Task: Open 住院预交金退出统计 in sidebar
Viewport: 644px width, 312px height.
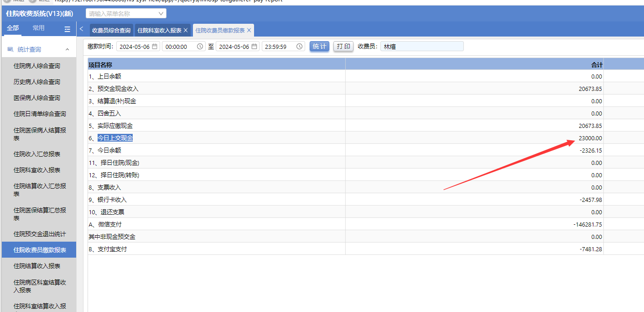Action: [x=38, y=234]
